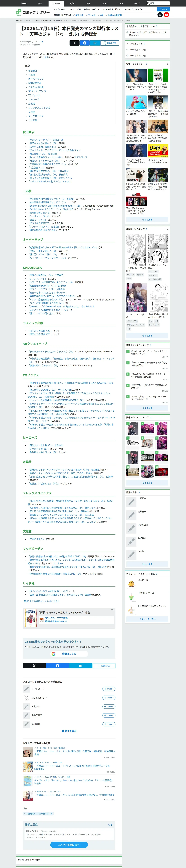
Task: Click the search input field in the top bar
Action: tap(159, 3)
